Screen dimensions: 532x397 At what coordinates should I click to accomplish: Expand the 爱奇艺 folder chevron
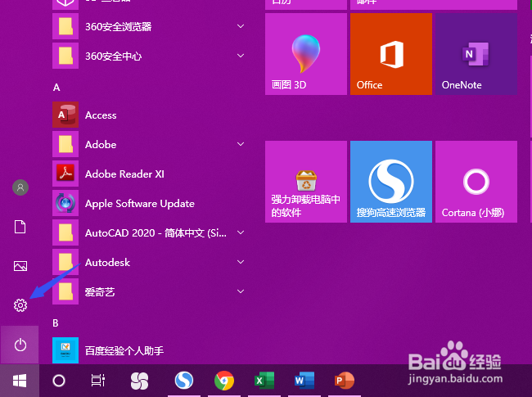pyautogui.click(x=241, y=291)
